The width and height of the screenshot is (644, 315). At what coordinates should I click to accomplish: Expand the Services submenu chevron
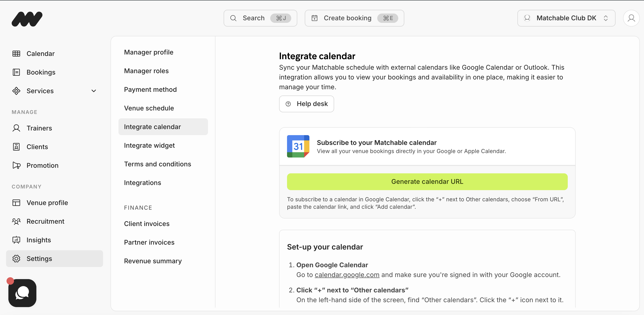tap(94, 91)
